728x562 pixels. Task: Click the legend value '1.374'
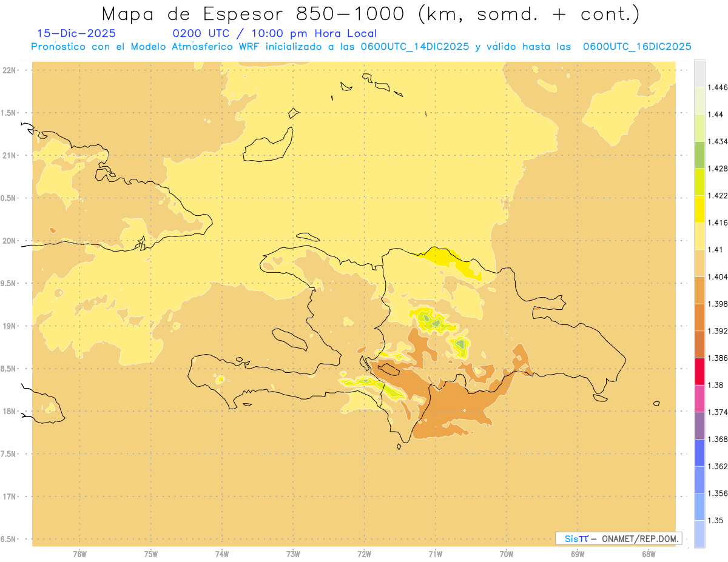tap(717, 412)
